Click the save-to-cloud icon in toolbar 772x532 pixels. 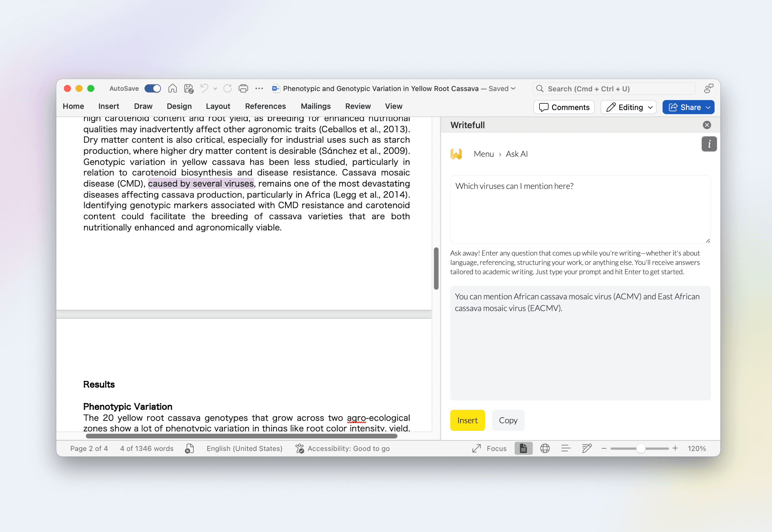pyautogui.click(x=189, y=88)
